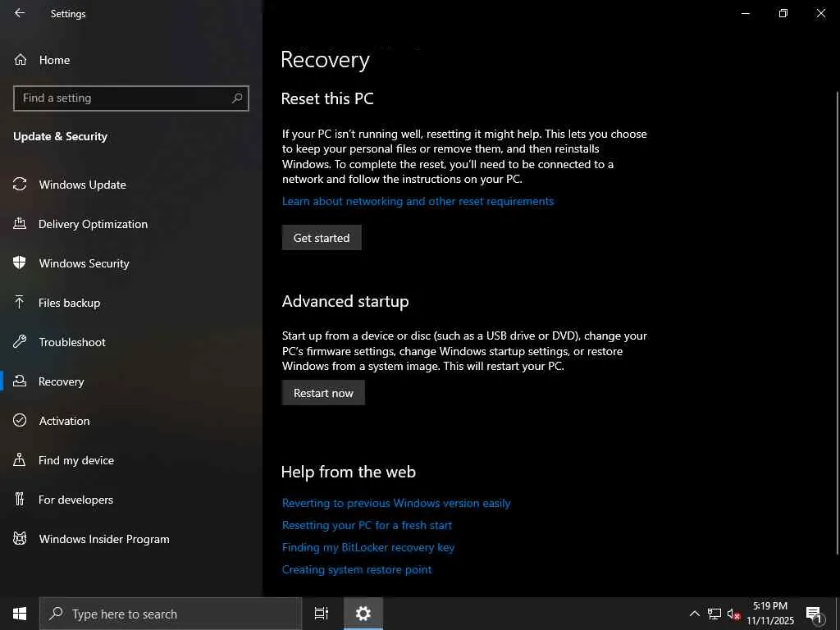The height and width of the screenshot is (630, 840).
Task: Focus the Find a setting search box
Action: [130, 98]
